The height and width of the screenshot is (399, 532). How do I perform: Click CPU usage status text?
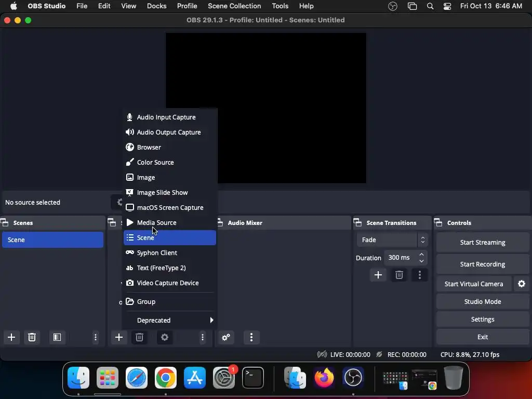pos(470,354)
